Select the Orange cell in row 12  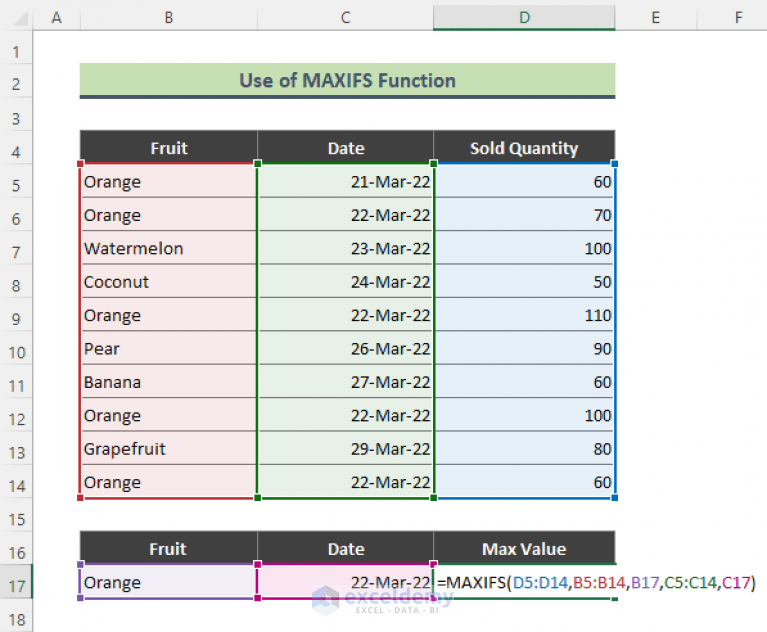tap(169, 415)
